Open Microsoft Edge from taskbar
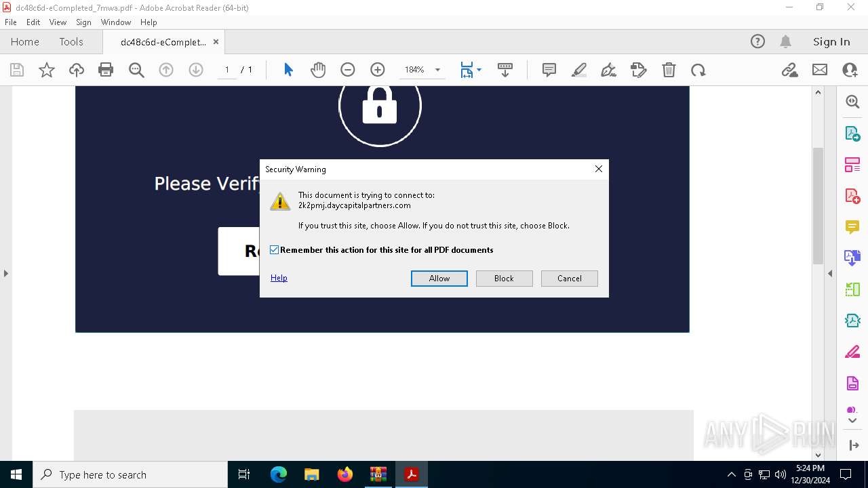This screenshot has height=488, width=868. (x=279, y=474)
